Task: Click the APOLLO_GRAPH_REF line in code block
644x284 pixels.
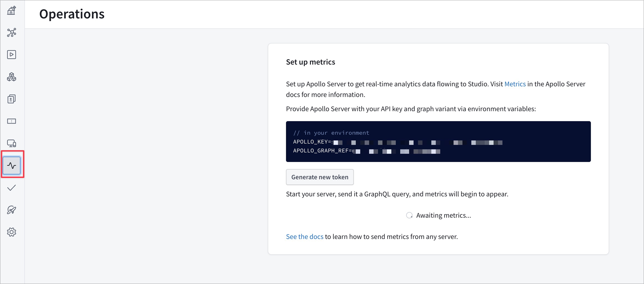Action: [x=366, y=151]
